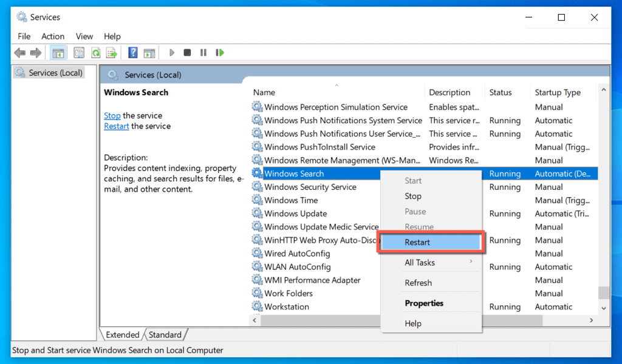Image resolution: width=622 pixels, height=364 pixels.
Task: Select the Windows Push Notifications User Service row
Action: (425, 133)
